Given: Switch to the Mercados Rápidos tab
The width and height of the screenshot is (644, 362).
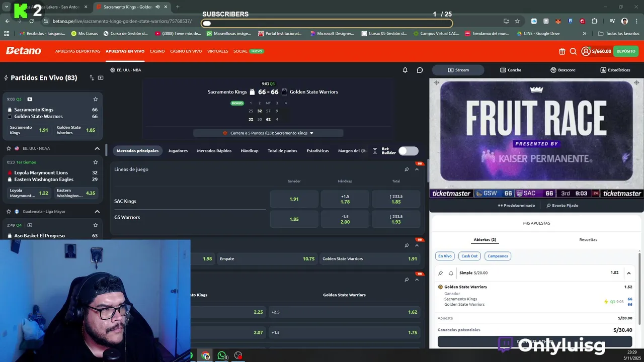Looking at the screenshot, I should click(214, 151).
